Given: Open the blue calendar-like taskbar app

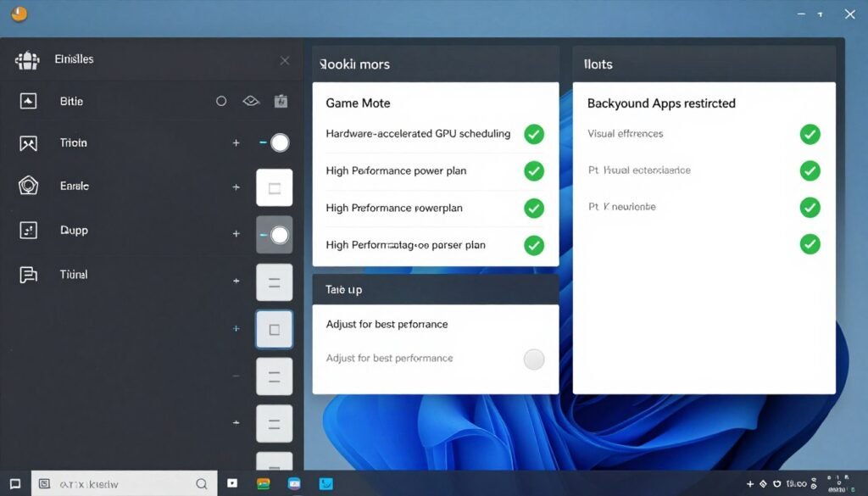Looking at the screenshot, I should (294, 484).
